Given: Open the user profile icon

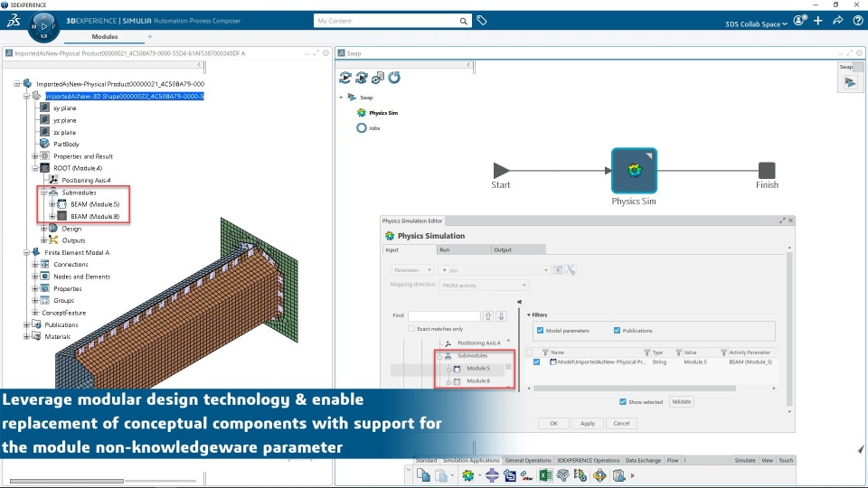Looking at the screenshot, I should tap(799, 21).
